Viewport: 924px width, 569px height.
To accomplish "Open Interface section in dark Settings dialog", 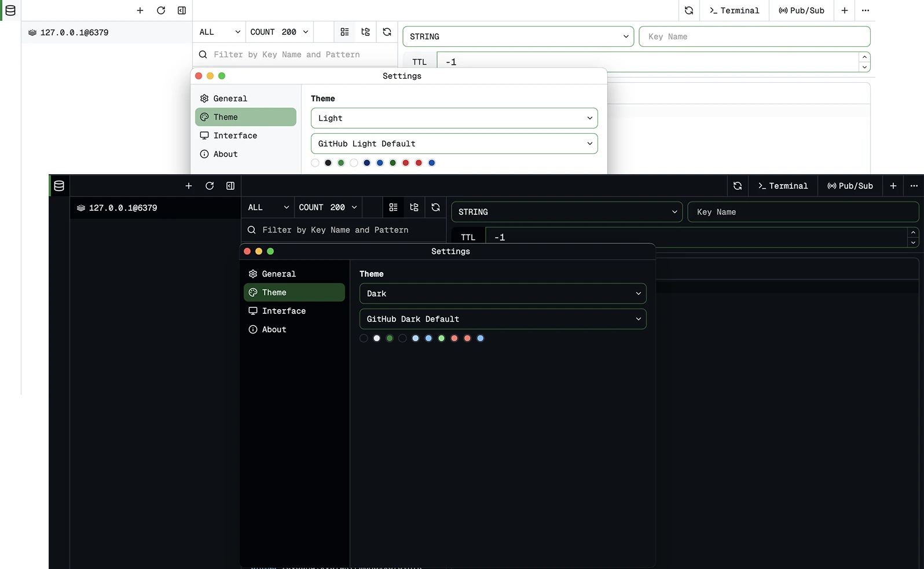I will coord(294,311).
